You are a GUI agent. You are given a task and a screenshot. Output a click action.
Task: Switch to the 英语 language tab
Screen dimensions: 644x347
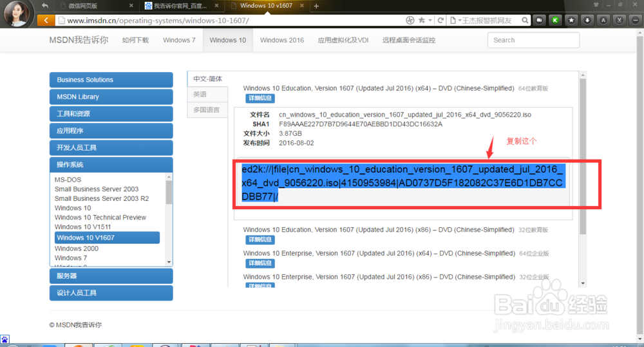[x=207, y=95]
